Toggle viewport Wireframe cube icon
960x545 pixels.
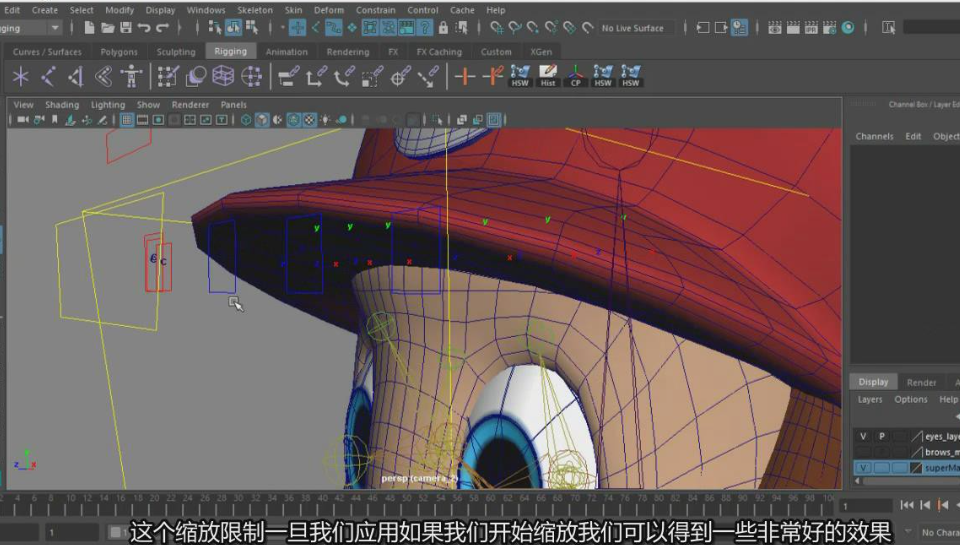click(246, 120)
